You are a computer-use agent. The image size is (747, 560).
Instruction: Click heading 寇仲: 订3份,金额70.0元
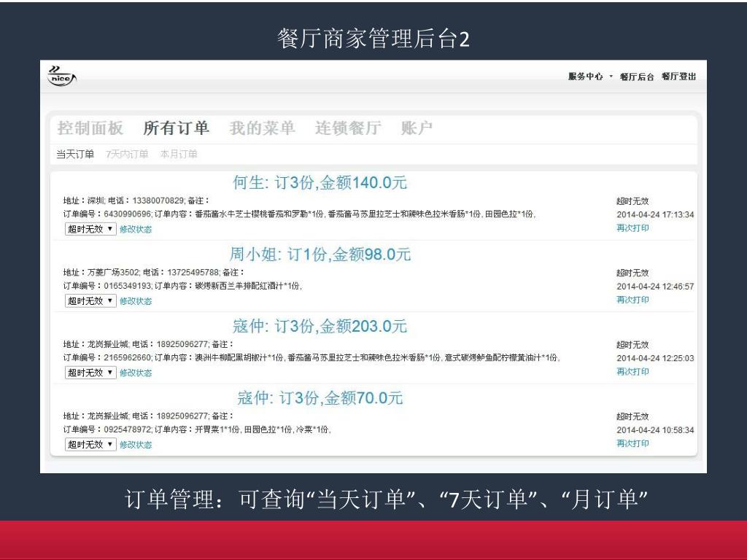(x=320, y=398)
